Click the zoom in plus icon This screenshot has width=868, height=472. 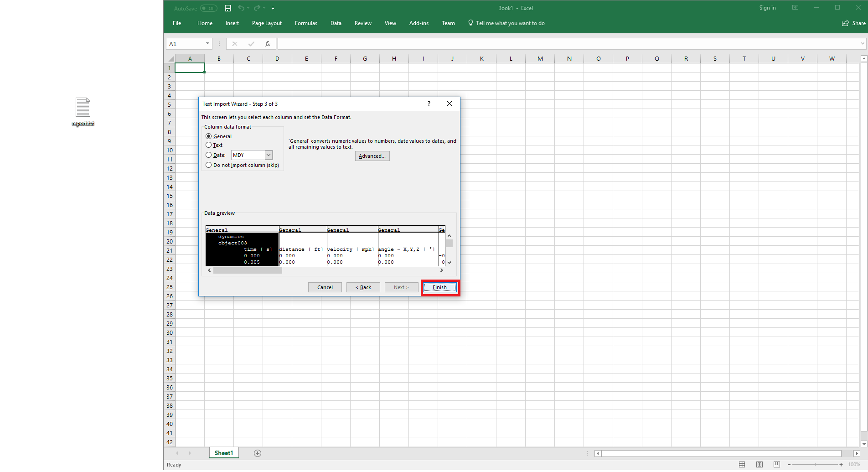point(841,464)
